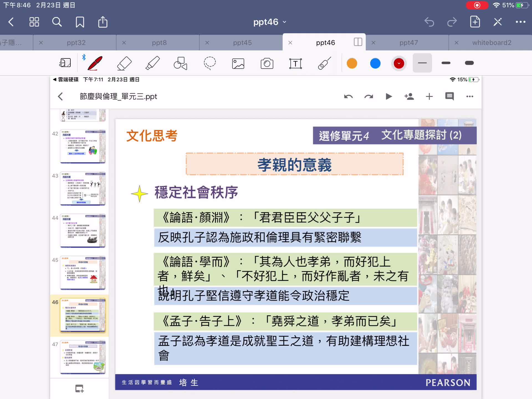Image resolution: width=532 pixels, height=399 pixels.
Task: Choose the Shapes tool
Action: click(180, 63)
